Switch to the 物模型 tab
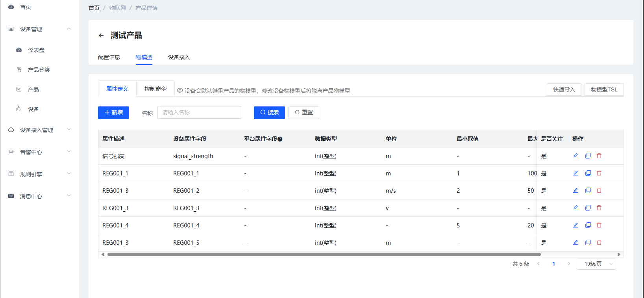This screenshot has width=644, height=298. click(x=144, y=57)
